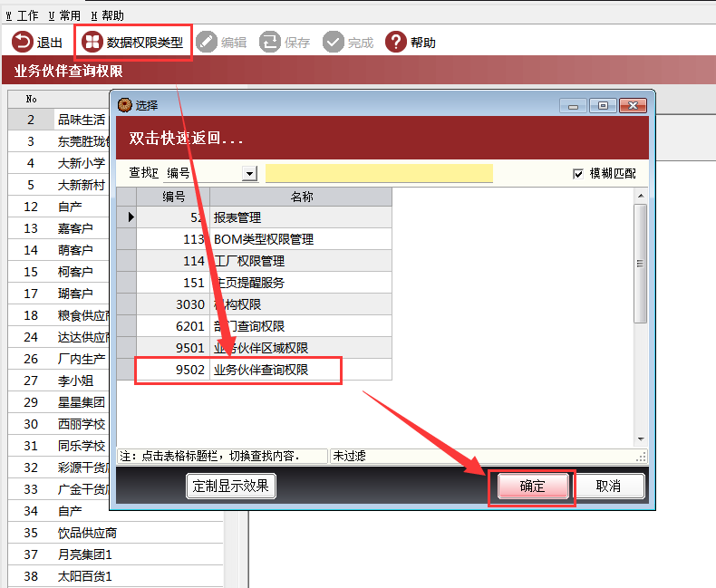Select row 17 瑚客户 in background list
The image size is (716, 588).
click(59, 294)
